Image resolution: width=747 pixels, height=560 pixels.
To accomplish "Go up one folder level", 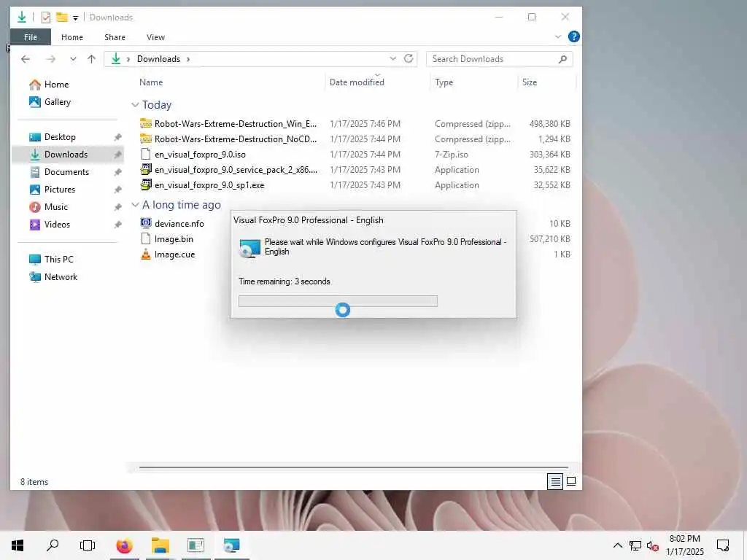I will pos(91,59).
